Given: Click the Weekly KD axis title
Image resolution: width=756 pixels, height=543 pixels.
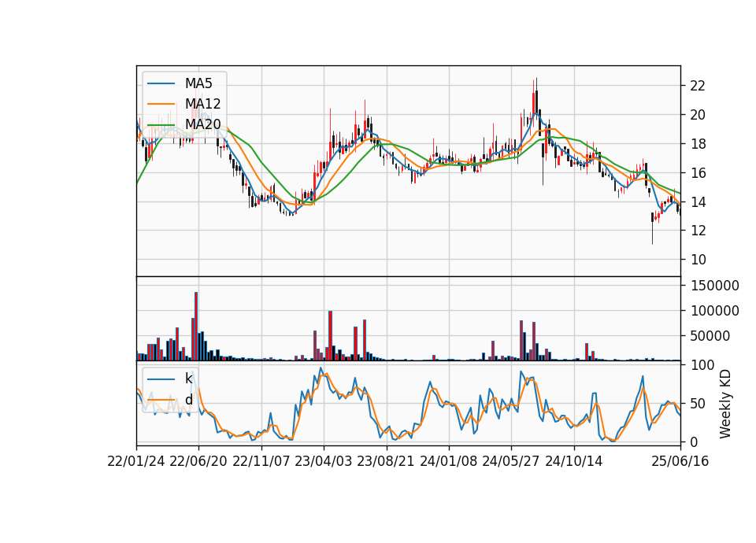Looking at the screenshot, I should (725, 404).
